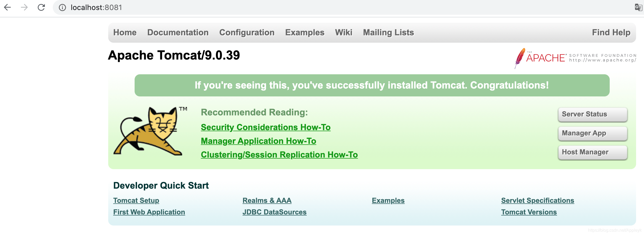Open the Configuration nav item

tap(247, 32)
